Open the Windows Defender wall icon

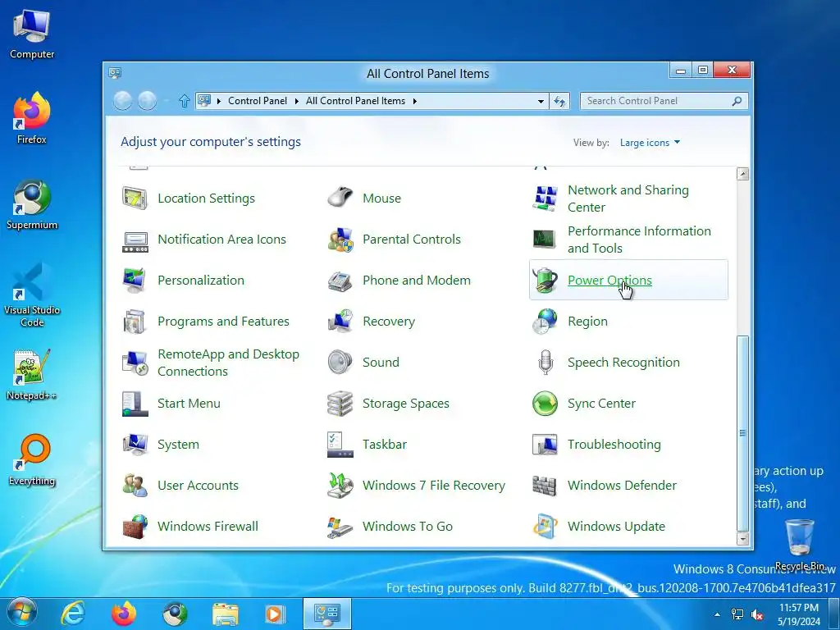click(545, 486)
